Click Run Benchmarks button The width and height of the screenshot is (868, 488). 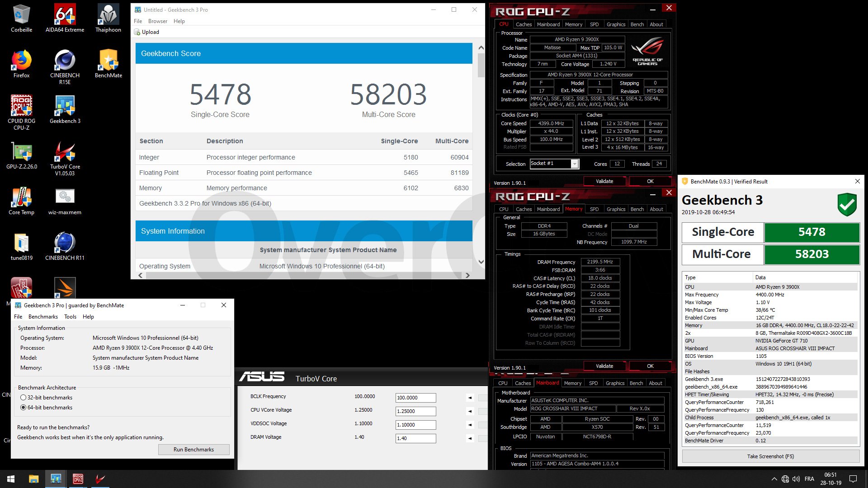coord(193,450)
